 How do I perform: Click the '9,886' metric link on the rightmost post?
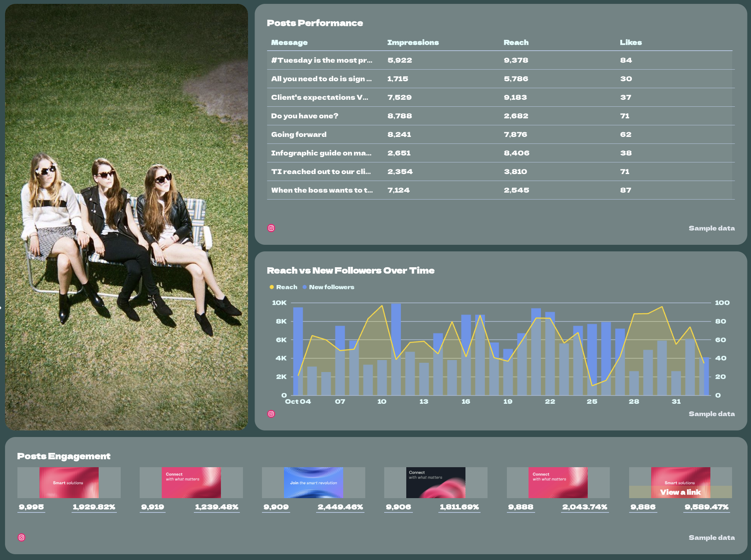point(643,507)
